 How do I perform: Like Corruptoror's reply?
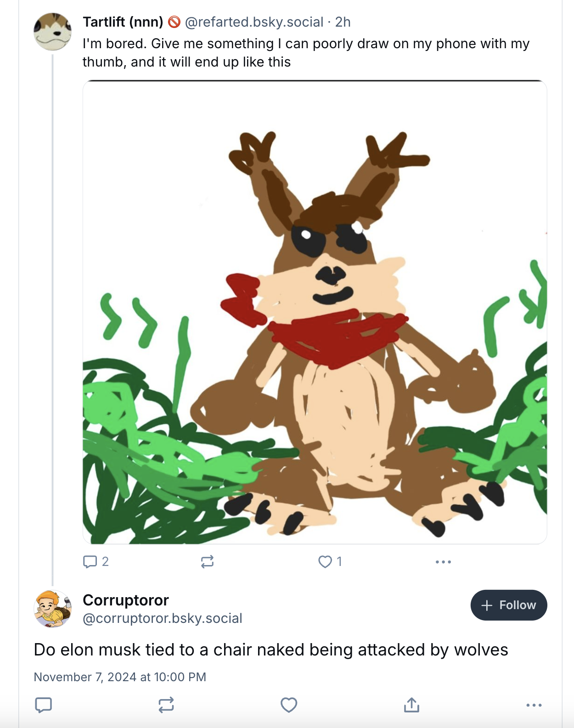[x=289, y=705]
